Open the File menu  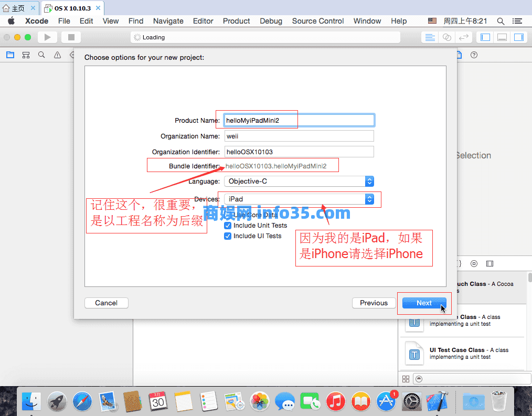[x=64, y=21]
